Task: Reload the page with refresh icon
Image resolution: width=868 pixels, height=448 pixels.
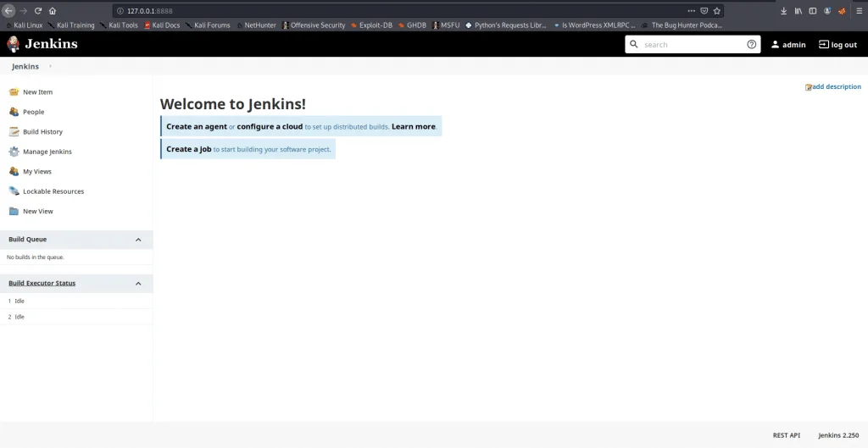Action: pyautogui.click(x=38, y=10)
